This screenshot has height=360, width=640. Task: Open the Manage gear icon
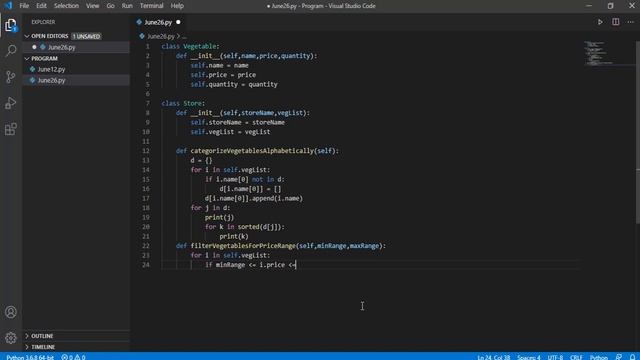[x=11, y=338]
